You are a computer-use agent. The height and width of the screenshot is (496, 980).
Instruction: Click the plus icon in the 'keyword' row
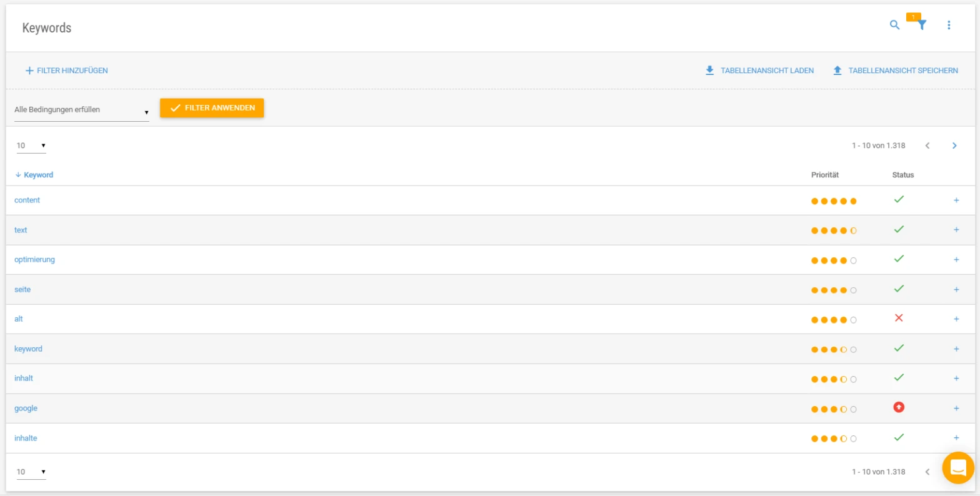[x=956, y=349]
